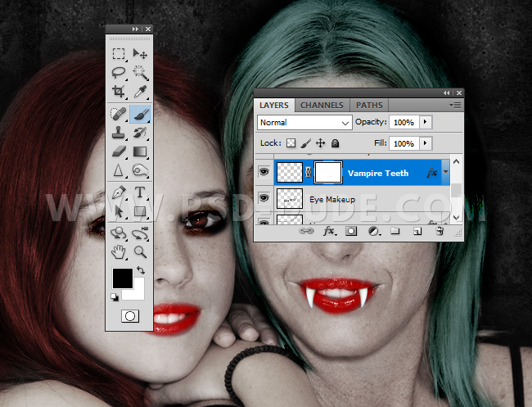Select the Lasso tool
Image resolution: width=532 pixels, height=407 pixels.
(119, 72)
